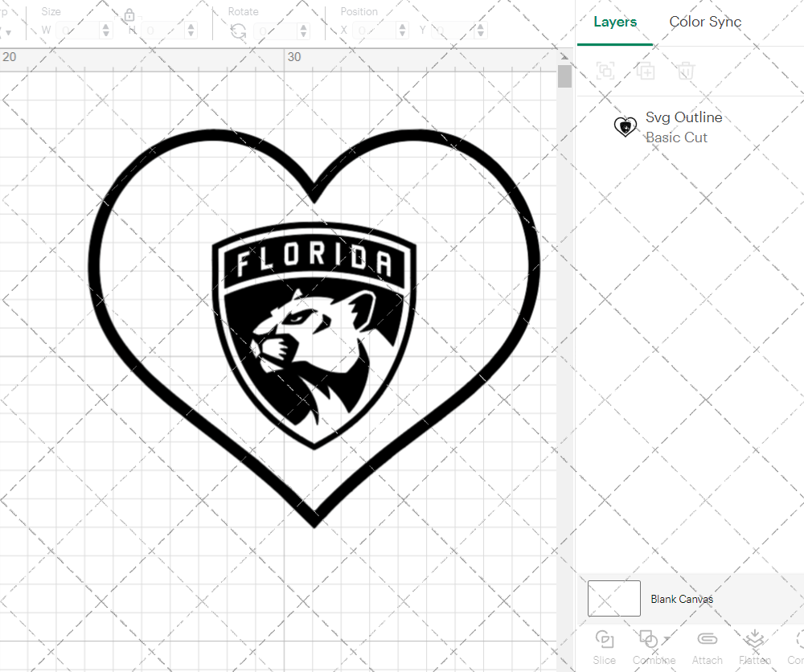
Task: Use the Slice tool
Action: coord(604,649)
